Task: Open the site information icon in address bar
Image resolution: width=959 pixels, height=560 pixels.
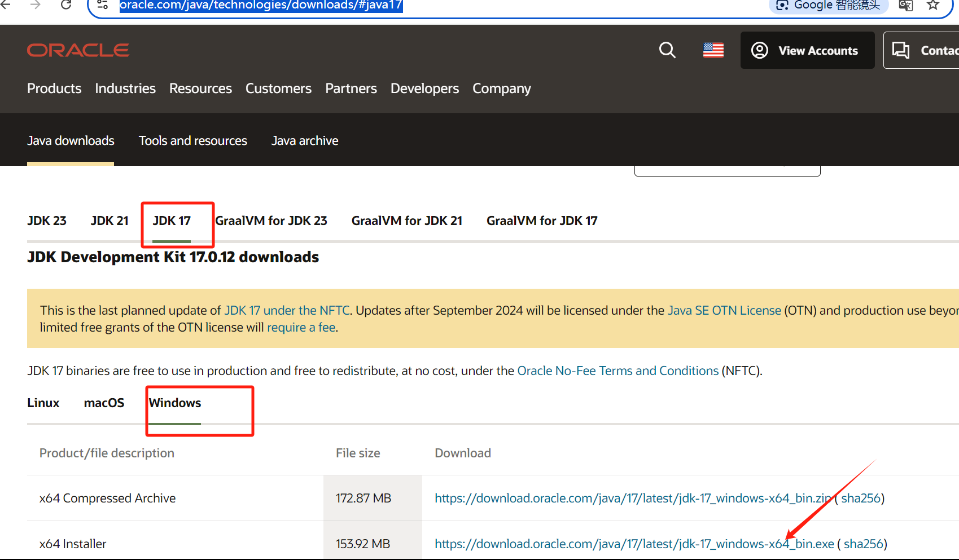Action: [x=102, y=6]
